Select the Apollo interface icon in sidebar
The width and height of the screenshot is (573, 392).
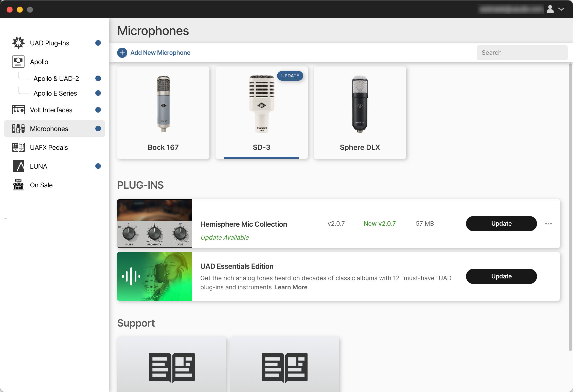tap(18, 61)
